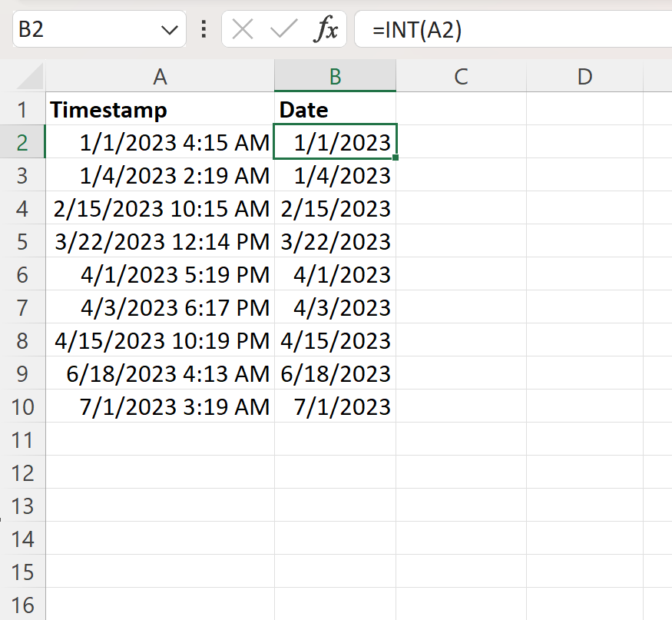This screenshot has width=672, height=620.
Task: Open the formula bar overflow (three-dot) menu
Action: [202, 28]
